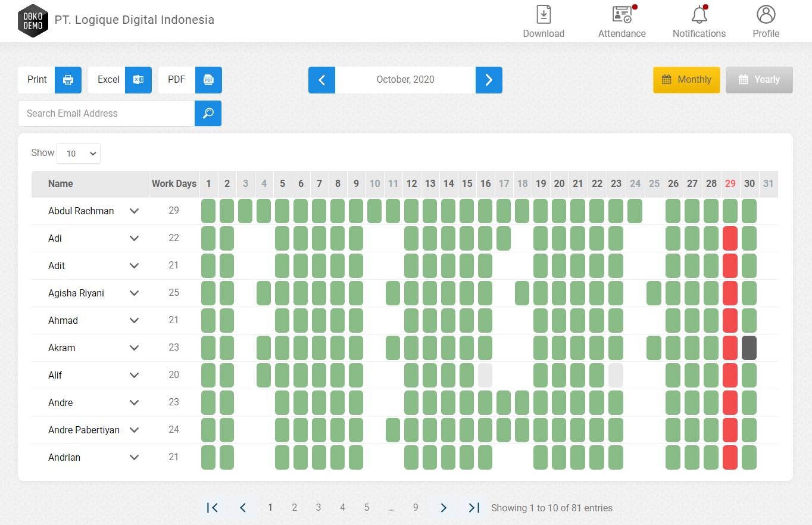Open the Show entries dropdown
This screenshot has width=812, height=525.
coord(79,154)
